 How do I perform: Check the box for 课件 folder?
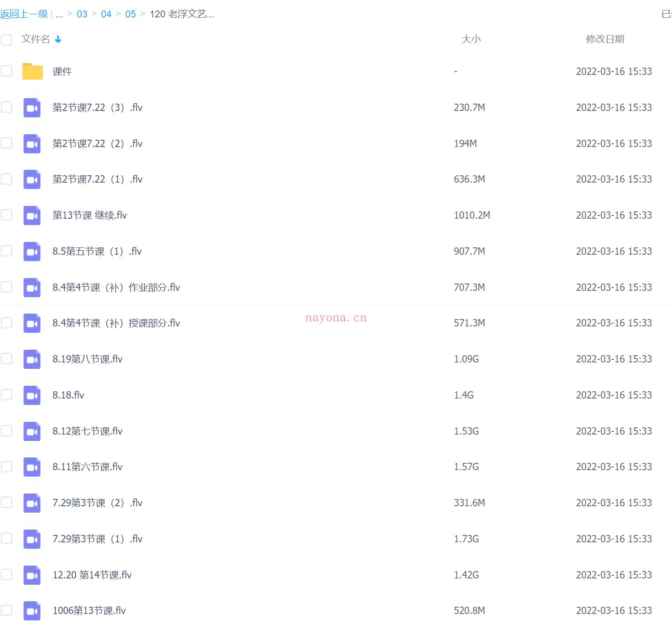6,71
